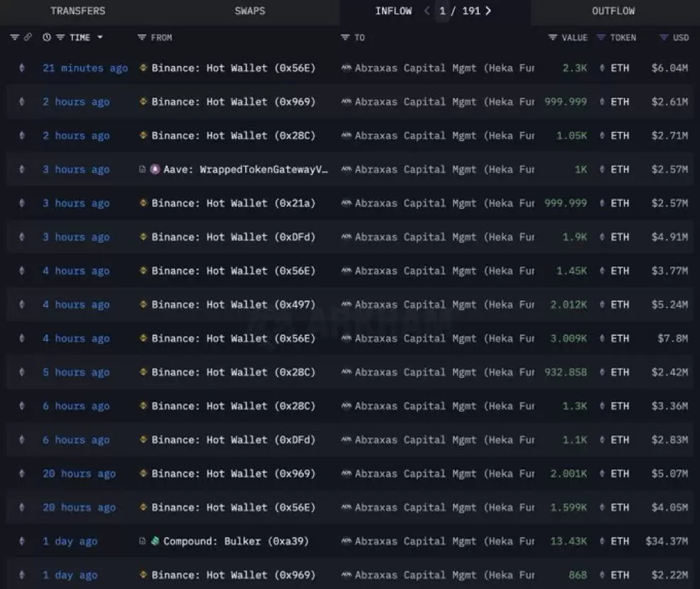The height and width of the screenshot is (589, 700).
Task: Open Binance: Hot Wallet (0x21a) sender
Action: click(234, 203)
